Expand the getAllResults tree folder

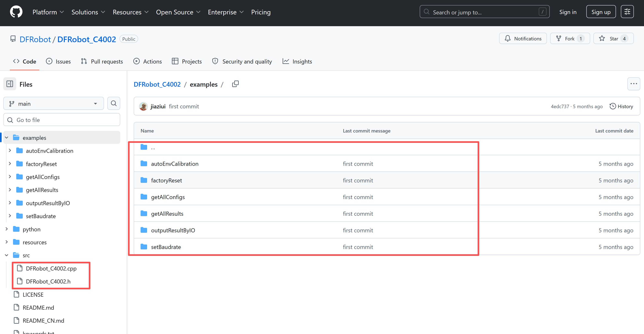click(10, 190)
